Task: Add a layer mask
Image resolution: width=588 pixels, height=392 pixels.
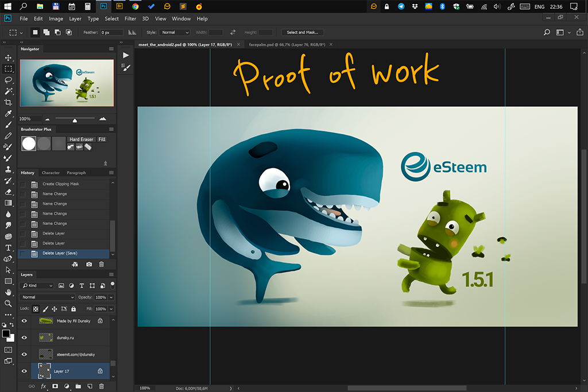Action: [55, 386]
